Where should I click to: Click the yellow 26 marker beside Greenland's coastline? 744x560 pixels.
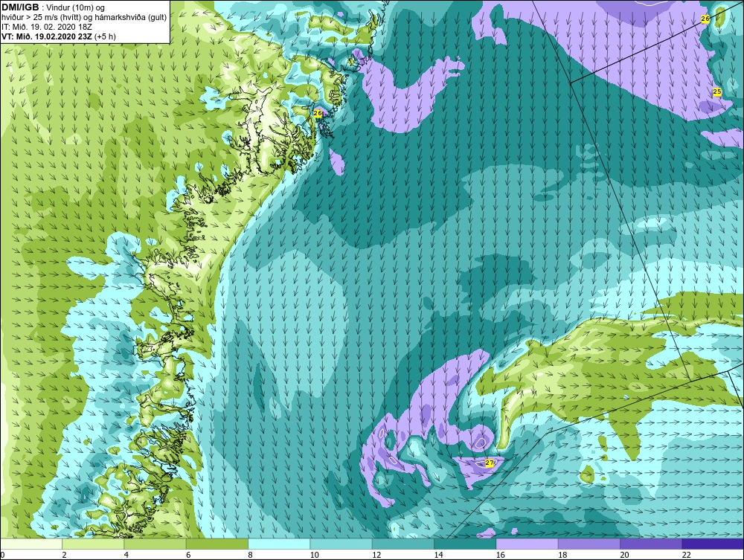point(318,113)
